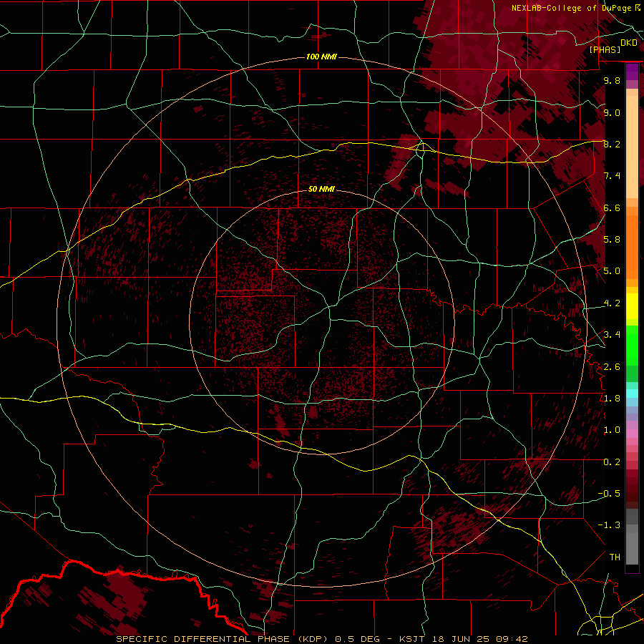Image resolution: width=644 pixels, height=644 pixels.
Task: Click the TH threshold label on scale
Action: pyautogui.click(x=615, y=557)
